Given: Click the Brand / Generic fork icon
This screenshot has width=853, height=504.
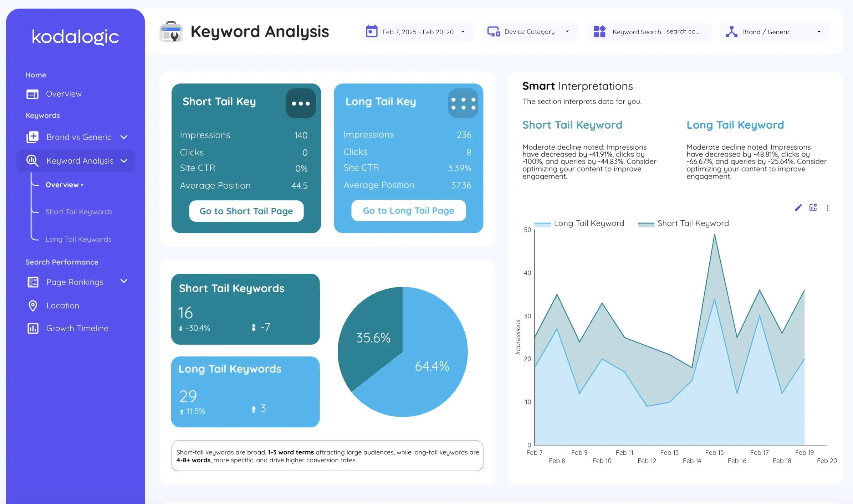Looking at the screenshot, I should pos(731,32).
